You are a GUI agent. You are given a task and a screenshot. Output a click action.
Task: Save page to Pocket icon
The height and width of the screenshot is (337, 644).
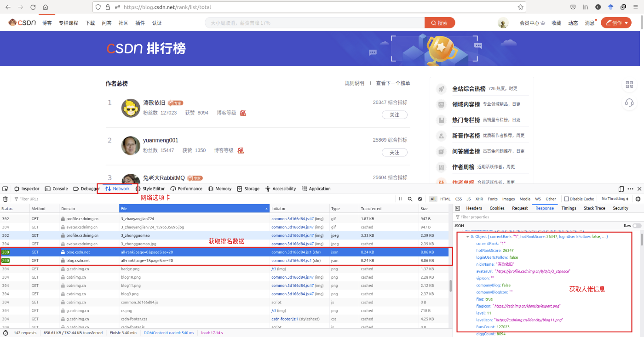(573, 7)
